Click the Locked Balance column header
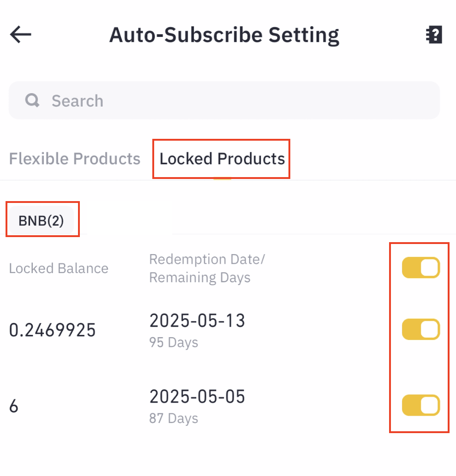Image resolution: width=456 pixels, height=476 pixels. pyautogui.click(x=59, y=268)
